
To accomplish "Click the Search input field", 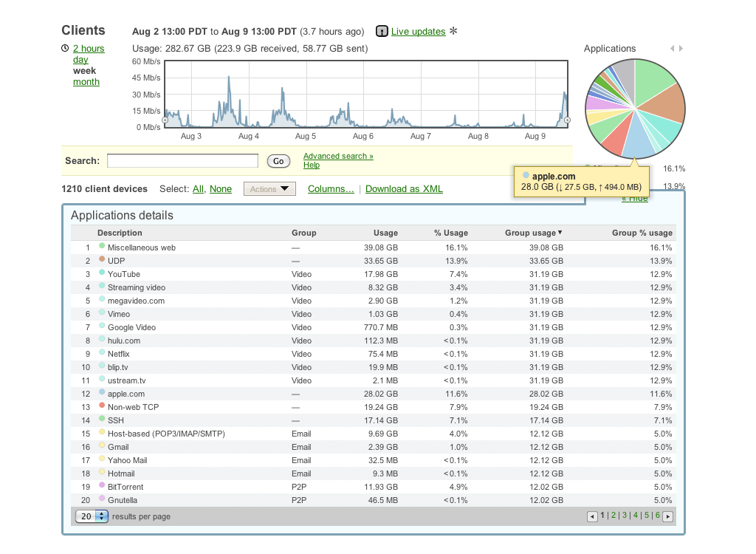I will coord(183,161).
